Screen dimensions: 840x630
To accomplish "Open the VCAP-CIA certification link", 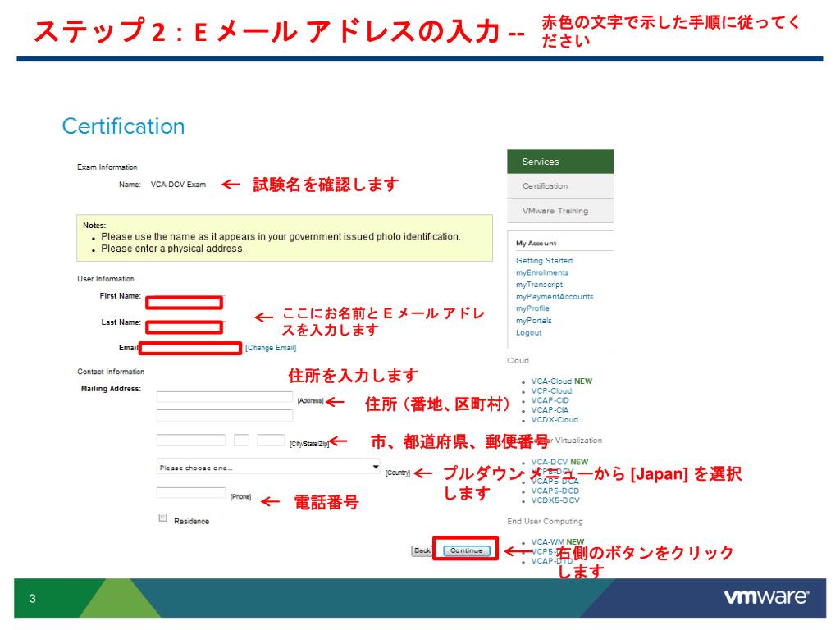I will (x=550, y=410).
